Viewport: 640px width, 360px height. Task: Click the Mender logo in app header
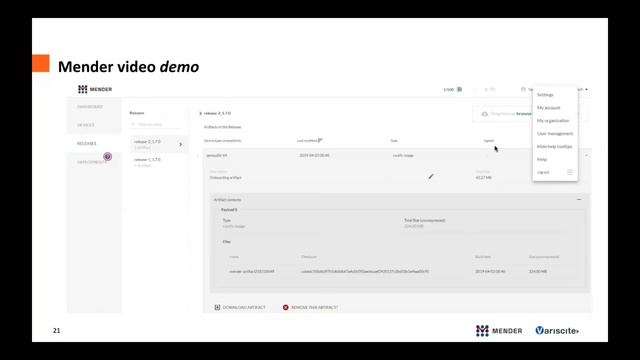click(95, 89)
